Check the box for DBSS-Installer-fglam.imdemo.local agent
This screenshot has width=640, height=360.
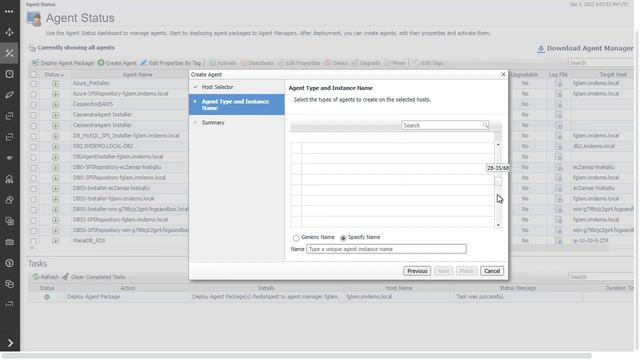tap(33, 199)
